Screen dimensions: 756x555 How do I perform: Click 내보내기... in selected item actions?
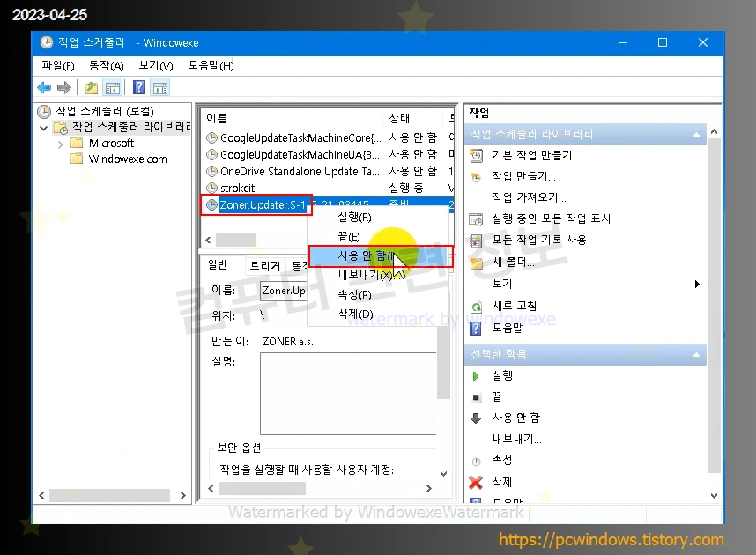point(516,440)
